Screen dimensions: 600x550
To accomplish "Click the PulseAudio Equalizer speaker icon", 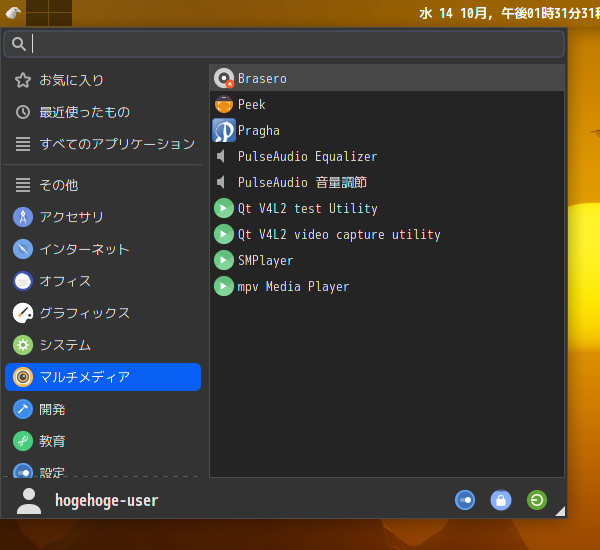I will [221, 156].
